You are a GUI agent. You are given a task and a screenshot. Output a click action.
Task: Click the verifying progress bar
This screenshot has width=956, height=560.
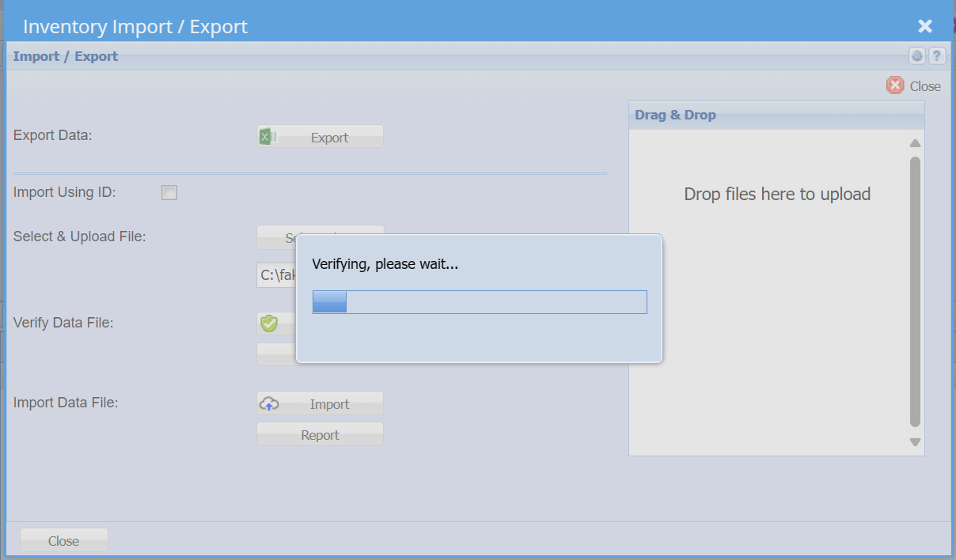click(x=480, y=302)
